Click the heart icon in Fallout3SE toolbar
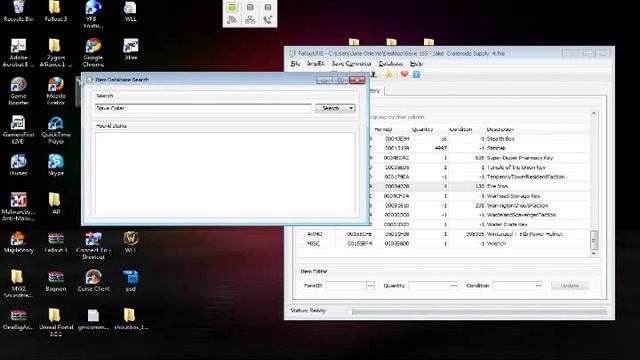640x360 pixels. click(404, 74)
